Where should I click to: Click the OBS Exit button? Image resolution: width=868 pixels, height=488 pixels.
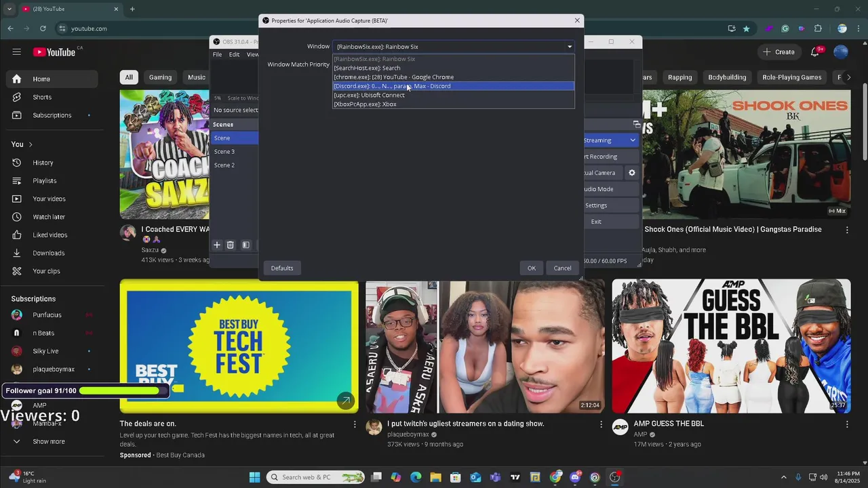tap(610, 222)
